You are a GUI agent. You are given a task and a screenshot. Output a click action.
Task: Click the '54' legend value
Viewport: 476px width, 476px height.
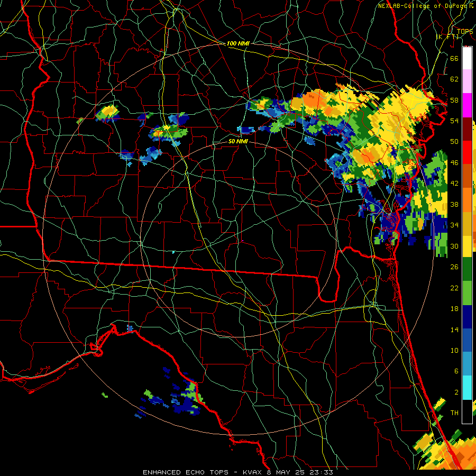[454, 121]
